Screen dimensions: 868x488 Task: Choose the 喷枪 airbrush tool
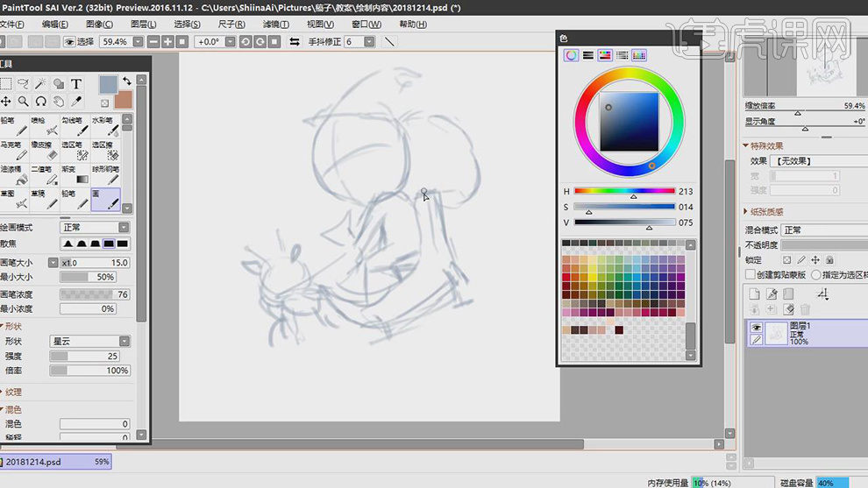(45, 125)
